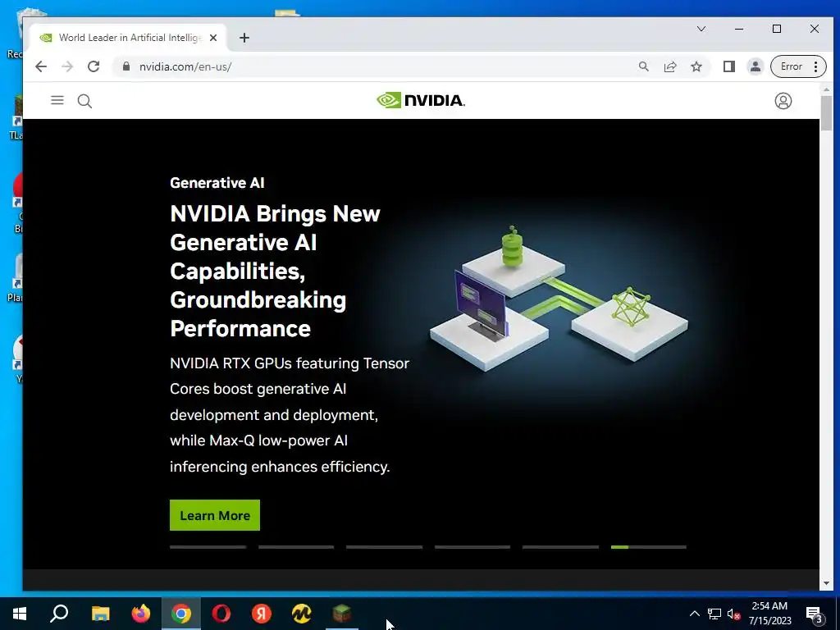Click the page scrollbar thumb
Image resolution: width=840 pixels, height=630 pixels.
(826, 113)
